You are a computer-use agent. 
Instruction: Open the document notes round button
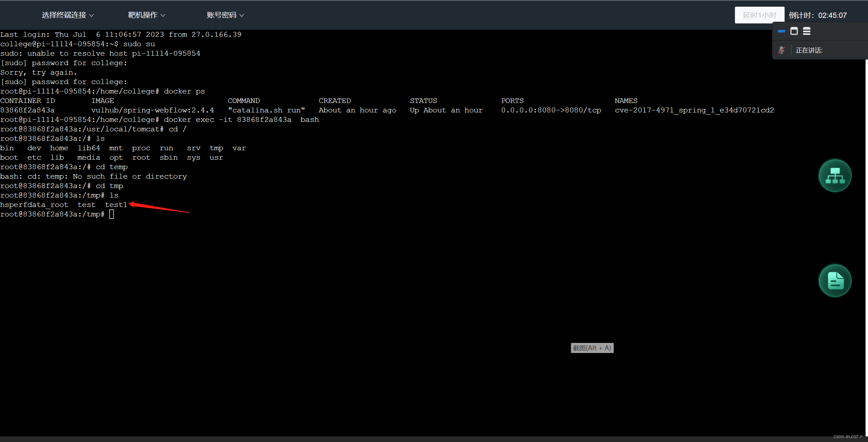coord(835,281)
